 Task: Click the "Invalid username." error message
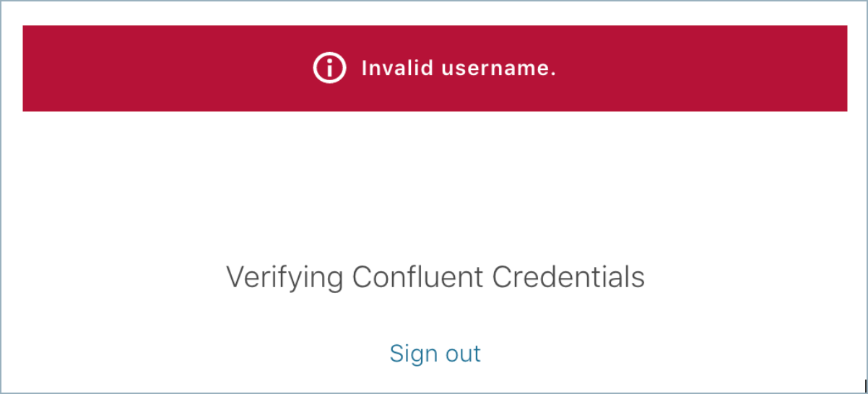click(x=459, y=69)
